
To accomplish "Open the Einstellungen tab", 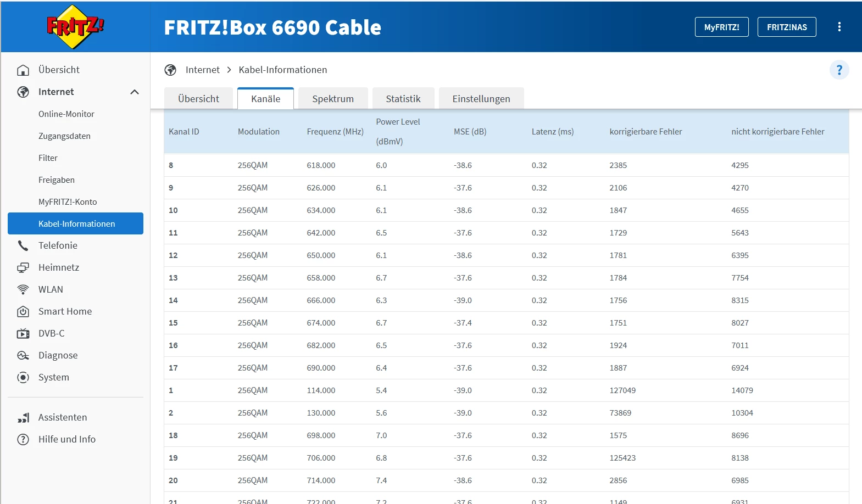I will pos(481,99).
